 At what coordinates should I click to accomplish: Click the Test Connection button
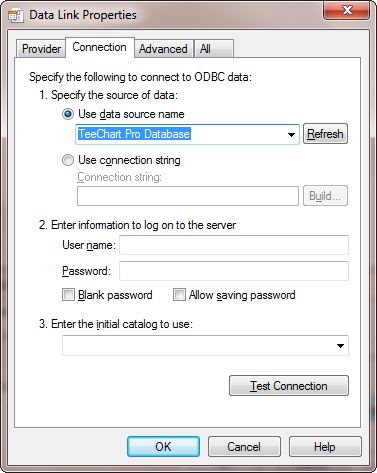[289, 386]
